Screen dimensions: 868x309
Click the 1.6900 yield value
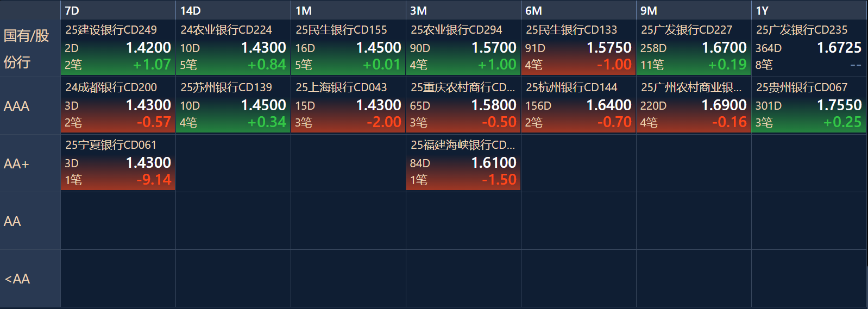724,105
